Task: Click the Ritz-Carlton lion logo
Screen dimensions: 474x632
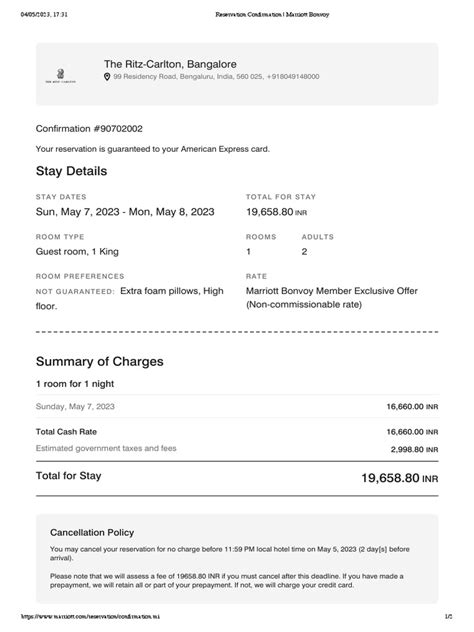Action: (x=60, y=75)
